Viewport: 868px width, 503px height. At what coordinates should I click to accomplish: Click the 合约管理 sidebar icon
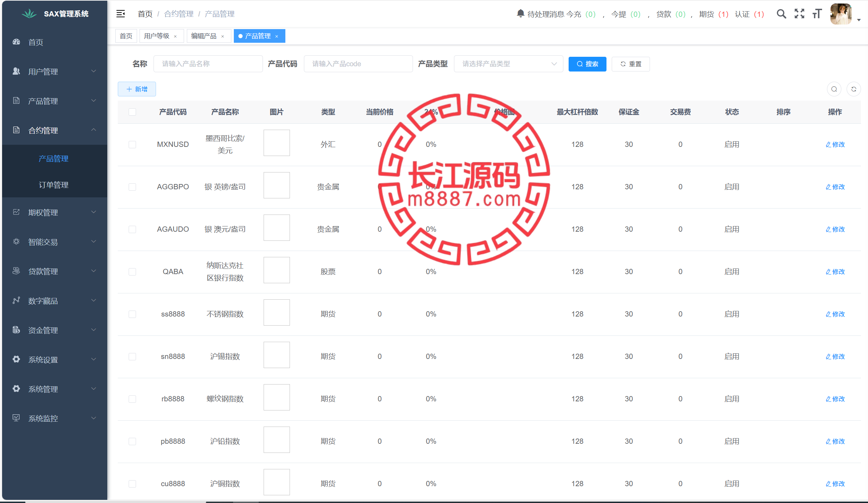click(16, 130)
